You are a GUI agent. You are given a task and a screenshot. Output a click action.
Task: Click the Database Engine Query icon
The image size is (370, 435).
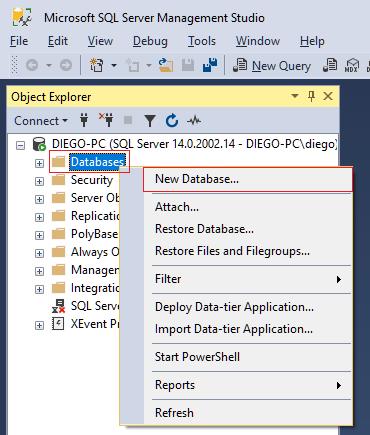point(330,65)
